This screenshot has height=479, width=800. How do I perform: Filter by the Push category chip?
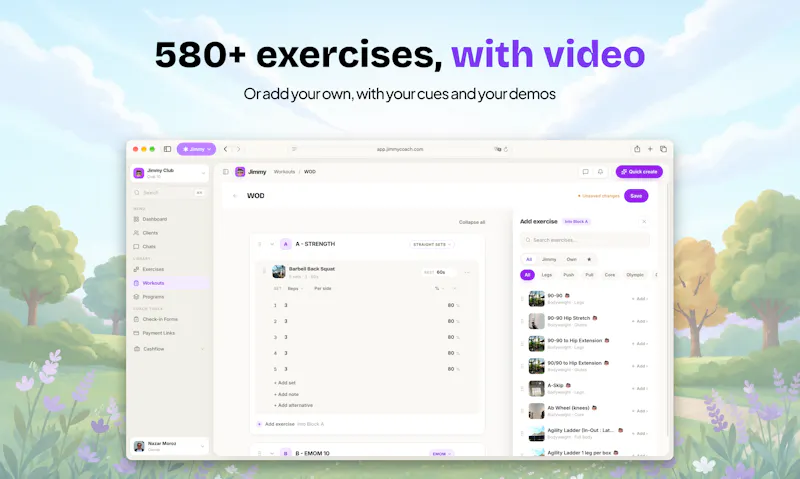tap(568, 275)
